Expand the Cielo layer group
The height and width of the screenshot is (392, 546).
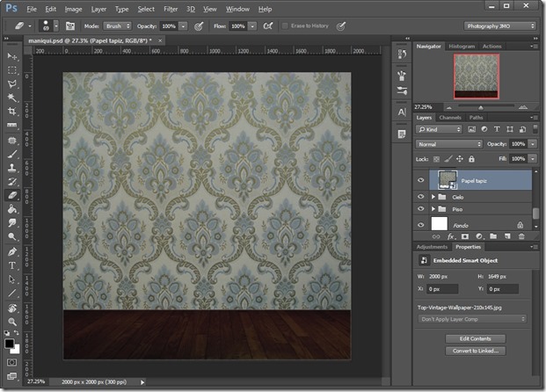tap(433, 197)
